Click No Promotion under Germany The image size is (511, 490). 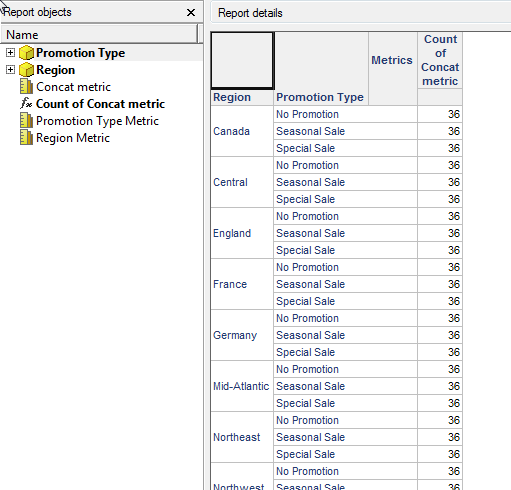tap(345, 318)
